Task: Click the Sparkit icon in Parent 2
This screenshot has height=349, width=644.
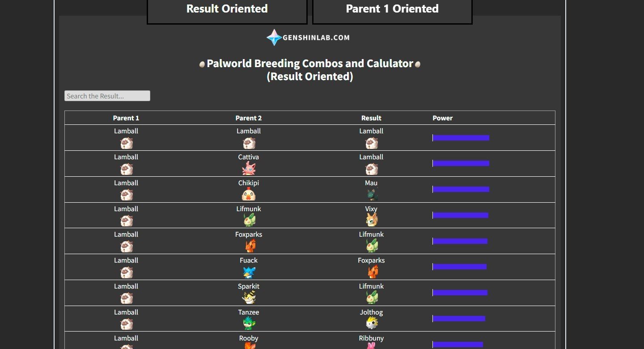Action: (x=249, y=298)
